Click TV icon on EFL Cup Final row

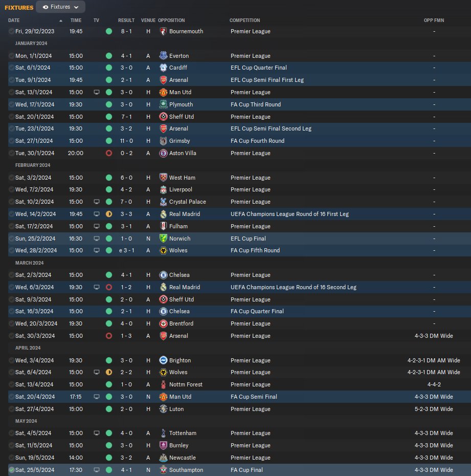coord(97,239)
